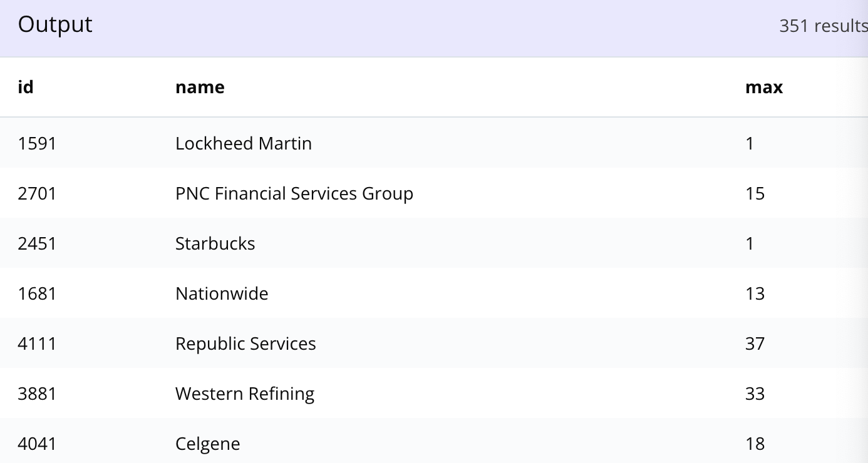Select id cell 3881
Screen dimensions: 868x463
point(38,394)
